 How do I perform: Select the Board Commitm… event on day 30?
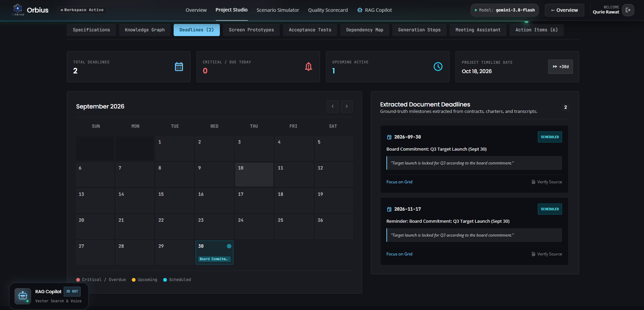click(214, 259)
